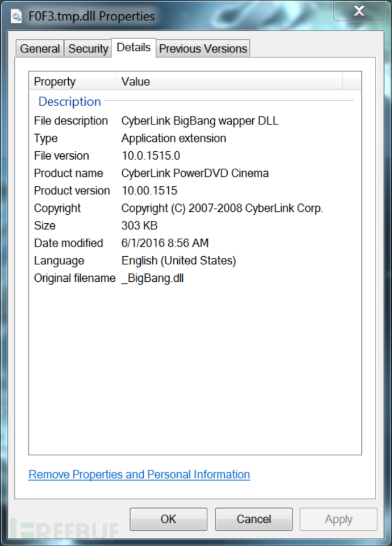Select value Application extension
The height and width of the screenshot is (546, 392).
[x=174, y=138]
